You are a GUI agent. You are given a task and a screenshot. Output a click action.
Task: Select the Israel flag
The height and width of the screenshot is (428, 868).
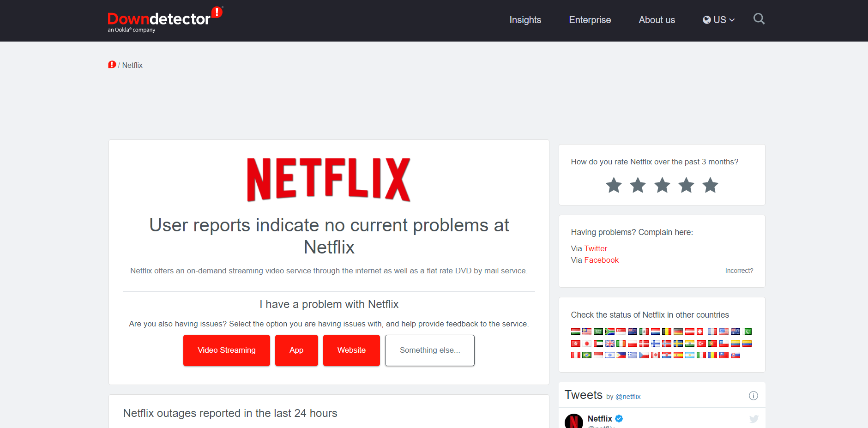[610, 355]
